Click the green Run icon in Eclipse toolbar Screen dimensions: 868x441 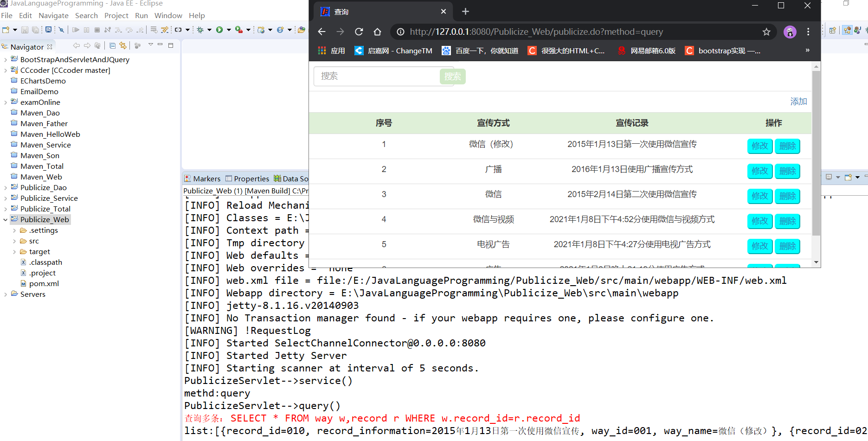point(219,30)
